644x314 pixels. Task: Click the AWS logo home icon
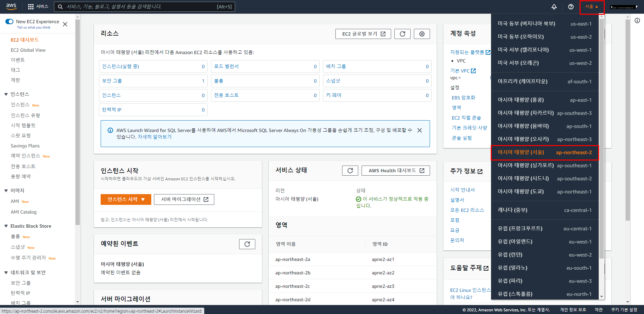click(11, 6)
